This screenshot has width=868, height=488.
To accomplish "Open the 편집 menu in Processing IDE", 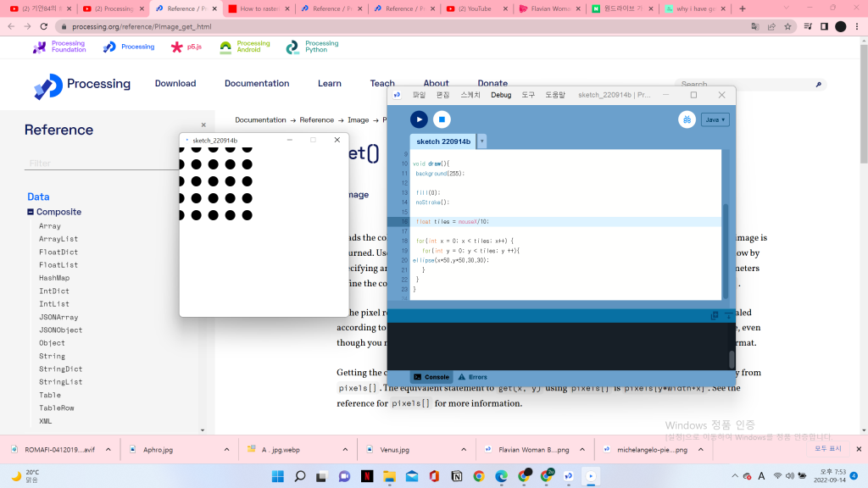I will click(x=442, y=95).
